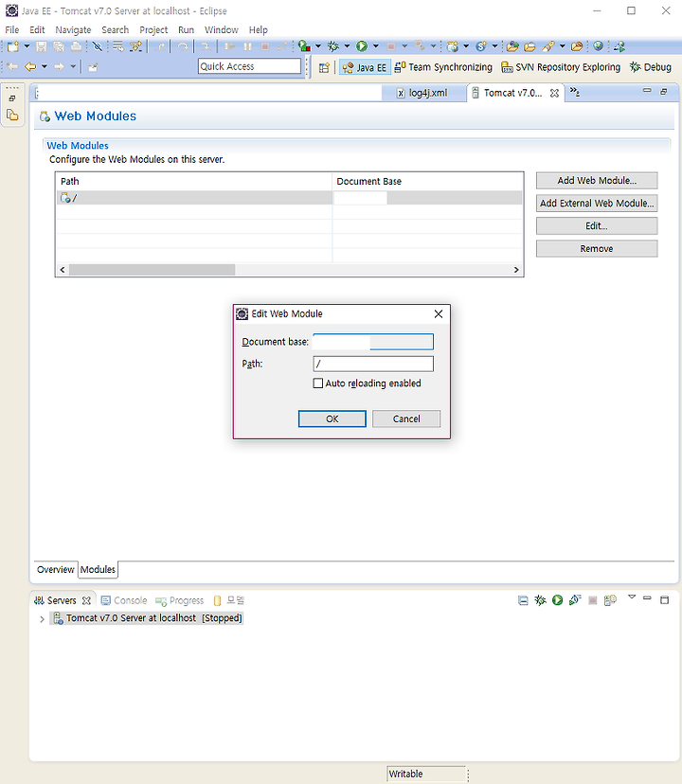This screenshot has height=784, width=682.
Task: Click the Debug bug toolbar icon
Action: pyautogui.click(x=332, y=46)
